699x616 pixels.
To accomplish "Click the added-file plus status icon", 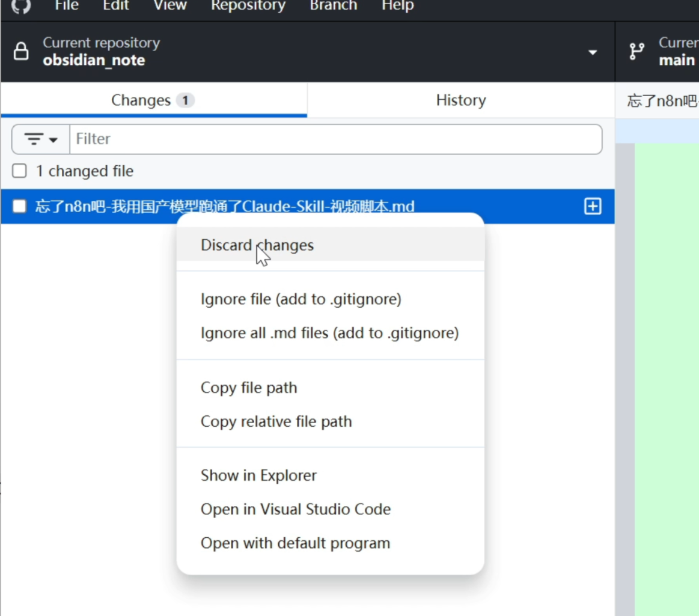I will pos(593,206).
